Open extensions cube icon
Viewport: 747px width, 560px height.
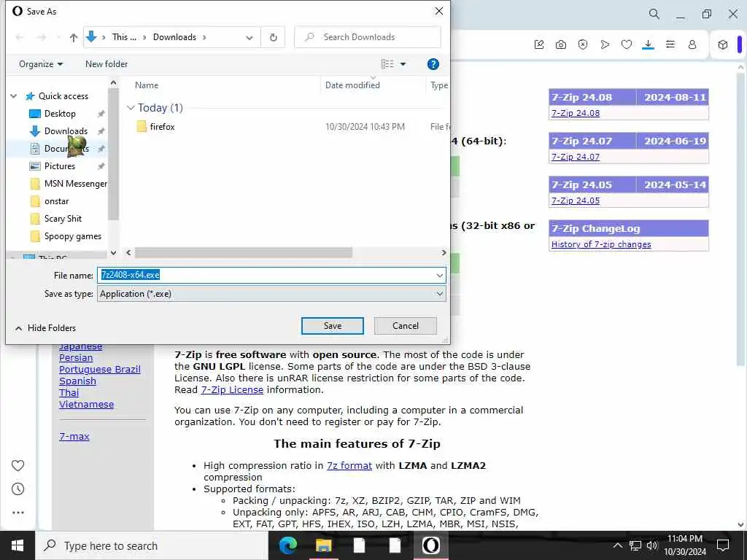tap(723, 44)
